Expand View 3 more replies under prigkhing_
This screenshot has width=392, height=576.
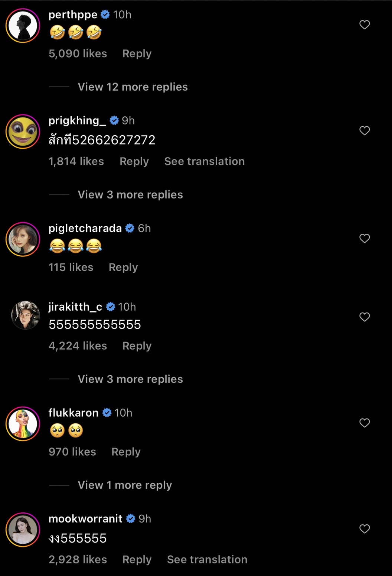click(130, 195)
